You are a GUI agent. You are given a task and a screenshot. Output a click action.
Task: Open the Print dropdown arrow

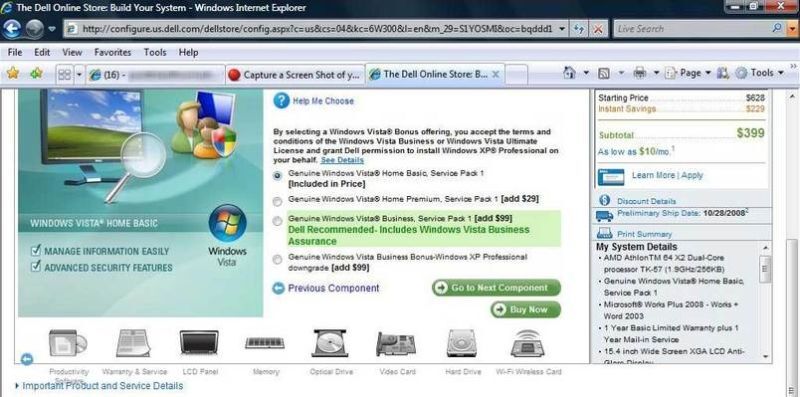pos(656,73)
